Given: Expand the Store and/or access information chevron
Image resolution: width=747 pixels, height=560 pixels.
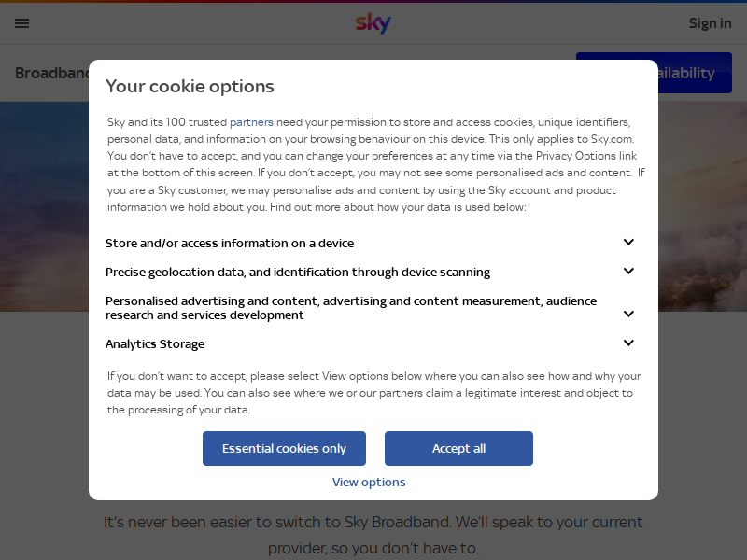Looking at the screenshot, I should [628, 243].
